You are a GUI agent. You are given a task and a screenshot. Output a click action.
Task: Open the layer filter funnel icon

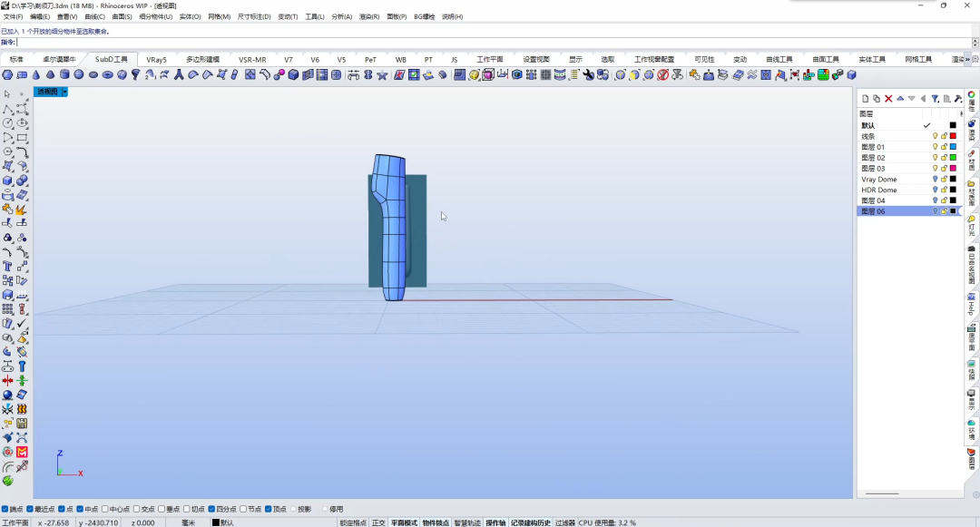(935, 99)
